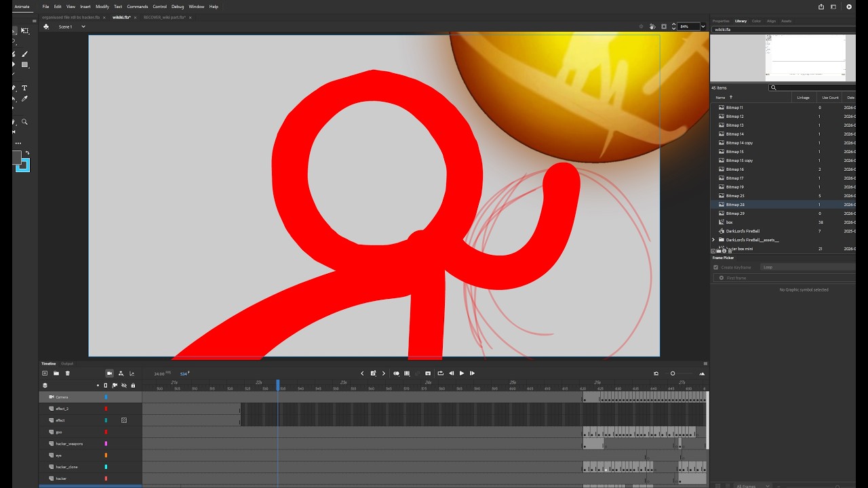Viewport: 868px width, 488px height.
Task: Show the parenting view icon
Action: pyautogui.click(x=121, y=373)
